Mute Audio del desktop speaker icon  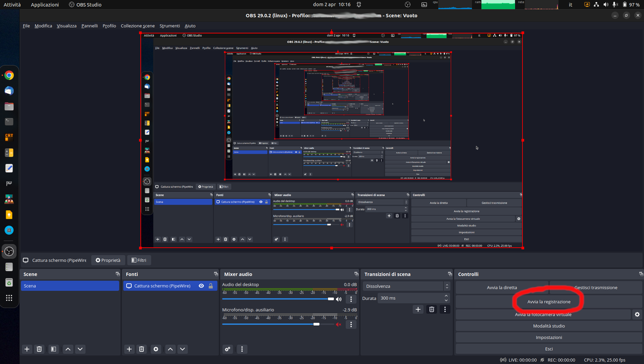(339, 299)
